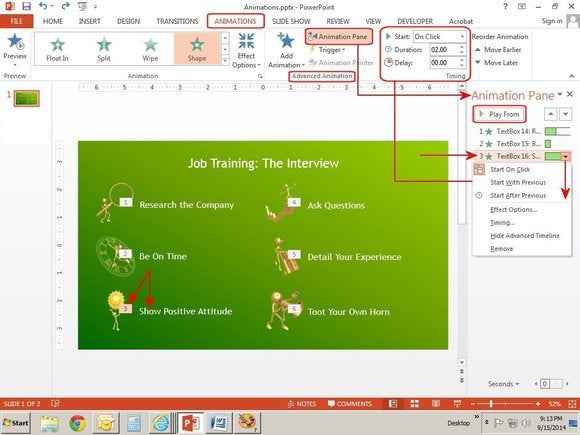The height and width of the screenshot is (435, 580).
Task: Open the Start timing dropdown
Action: tap(439, 37)
